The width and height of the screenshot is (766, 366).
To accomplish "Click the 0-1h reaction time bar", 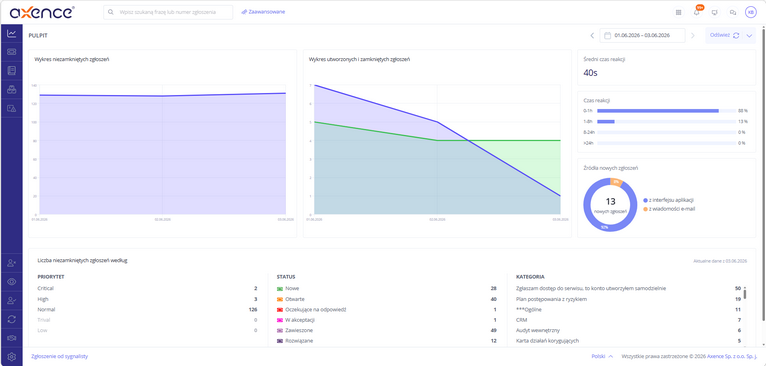I will coord(667,111).
